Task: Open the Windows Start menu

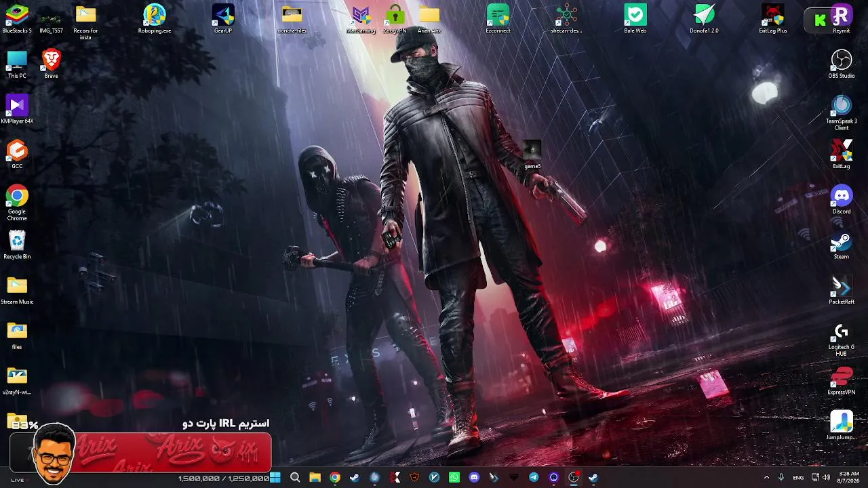Action: 275,477
